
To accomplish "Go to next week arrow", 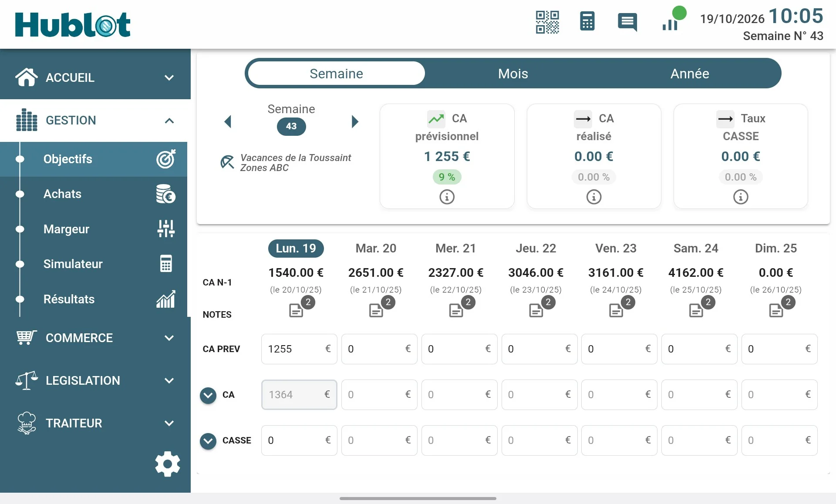I will click(355, 121).
